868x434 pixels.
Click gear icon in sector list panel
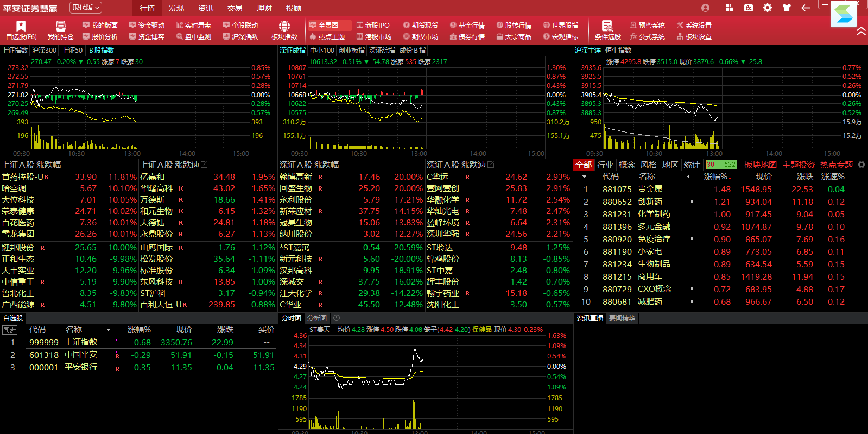click(861, 165)
